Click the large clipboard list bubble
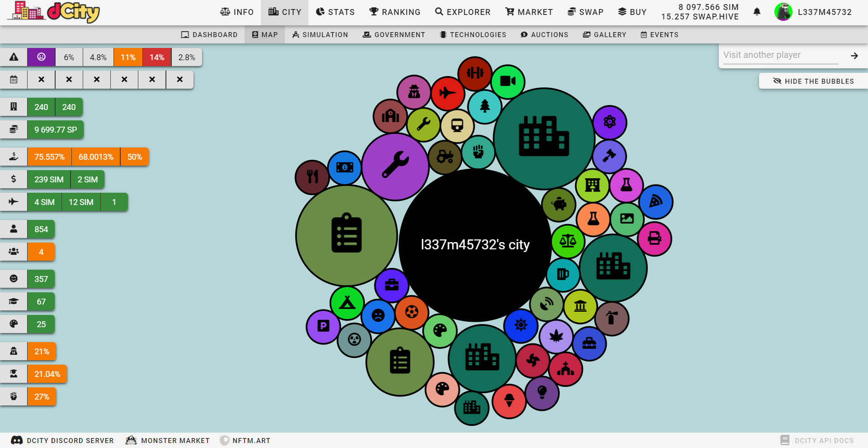 347,235
